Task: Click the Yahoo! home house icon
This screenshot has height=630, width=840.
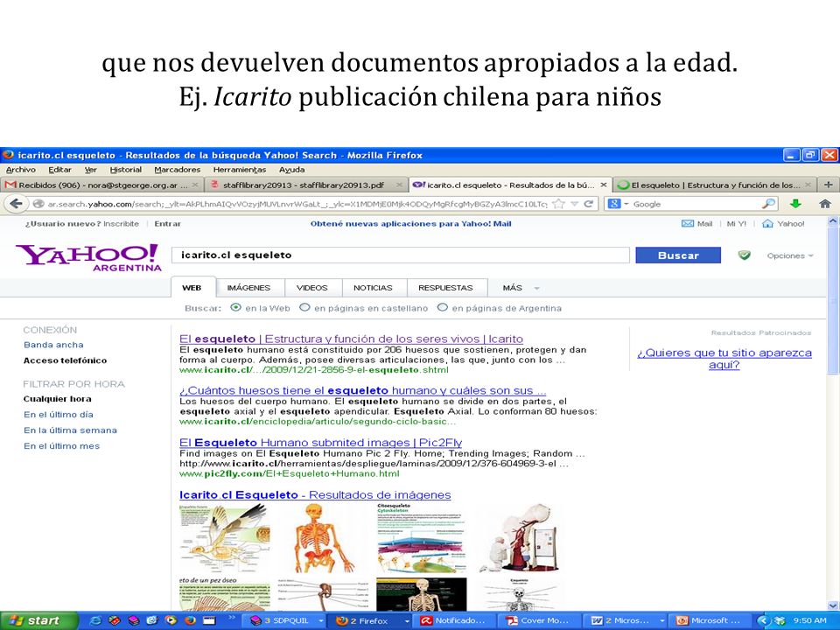Action: point(767,223)
